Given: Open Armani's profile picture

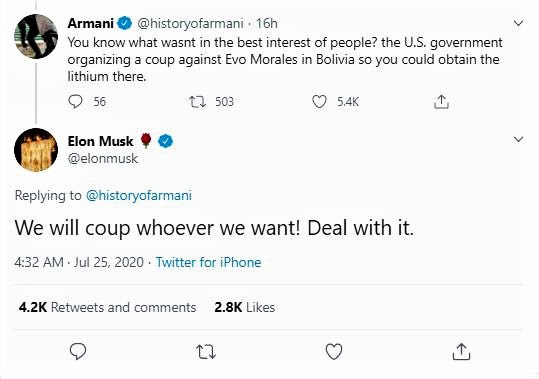Looking at the screenshot, I should pos(36,36).
